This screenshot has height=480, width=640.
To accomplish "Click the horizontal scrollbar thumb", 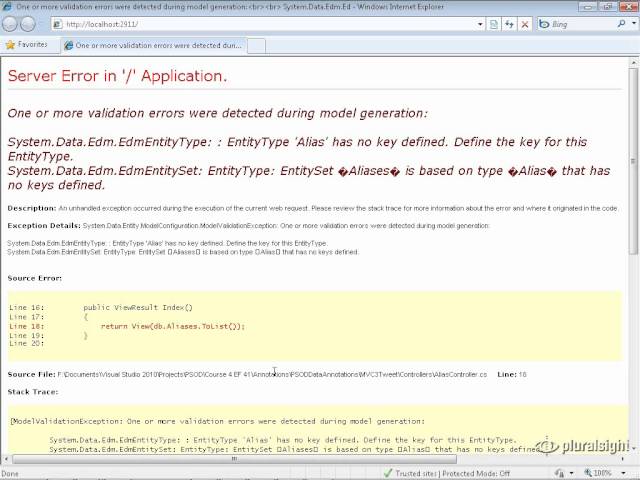I will (234, 459).
